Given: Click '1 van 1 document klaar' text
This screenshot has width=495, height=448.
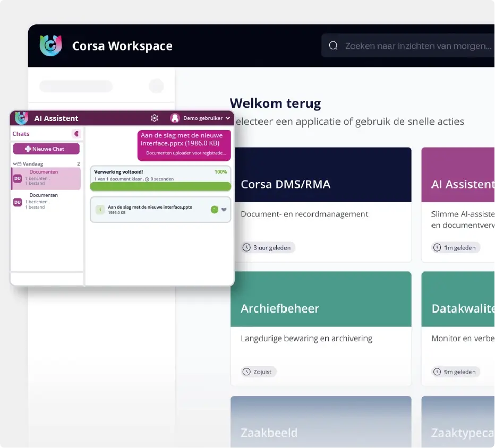Looking at the screenshot, I should (118, 179).
